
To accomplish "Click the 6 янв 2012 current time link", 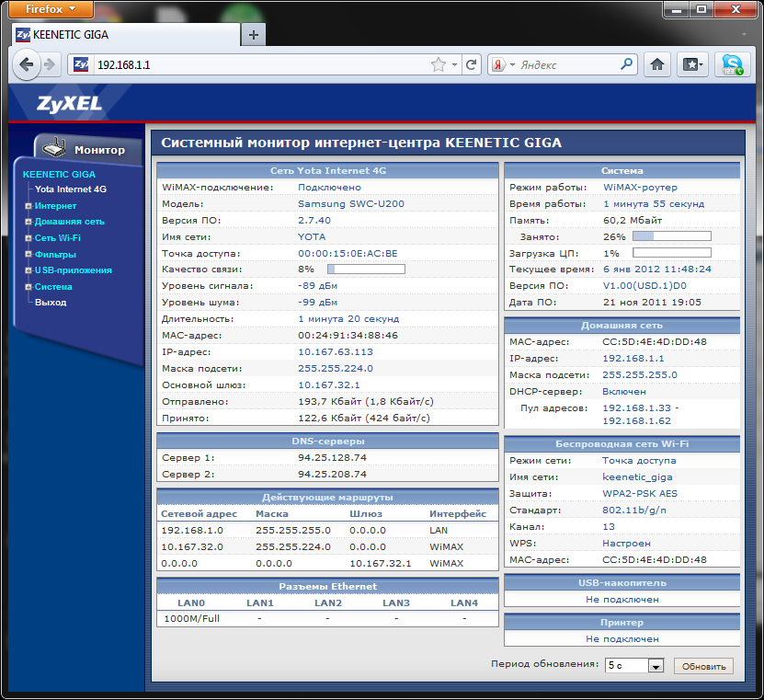I will 656,270.
